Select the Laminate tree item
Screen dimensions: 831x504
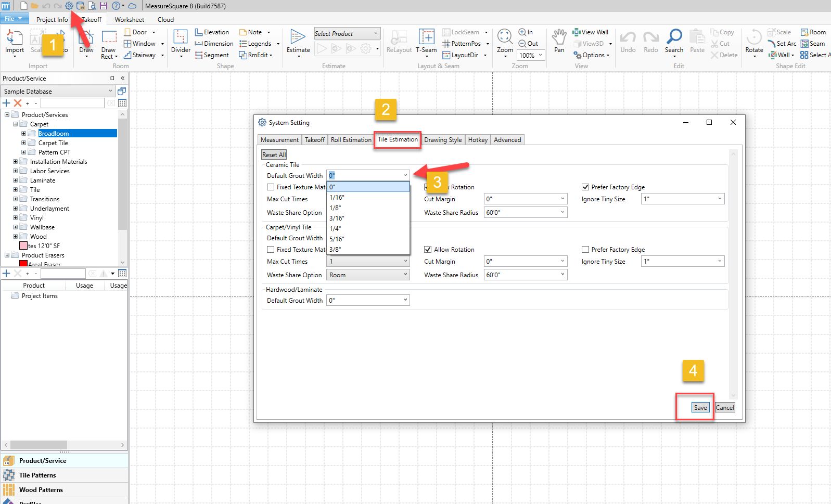pos(43,180)
